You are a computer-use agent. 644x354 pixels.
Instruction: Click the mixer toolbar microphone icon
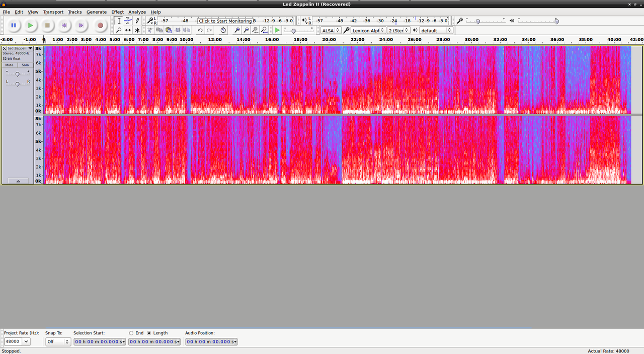pyautogui.click(x=459, y=21)
